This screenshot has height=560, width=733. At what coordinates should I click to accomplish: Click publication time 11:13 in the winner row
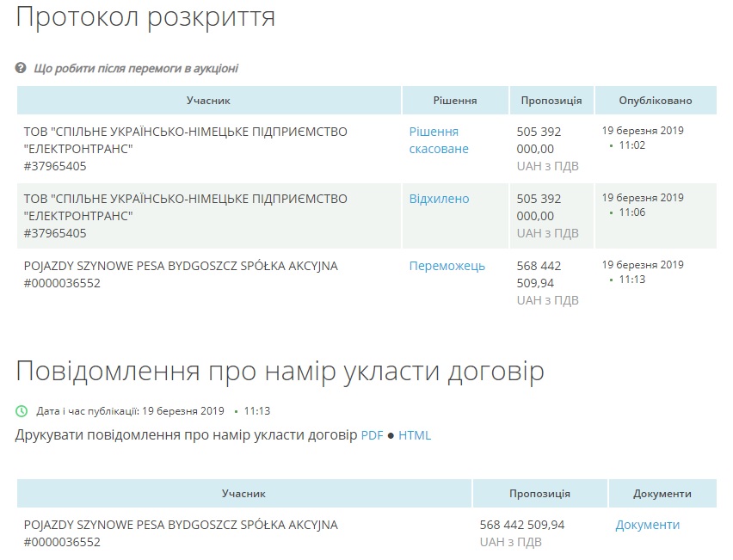pos(632,280)
